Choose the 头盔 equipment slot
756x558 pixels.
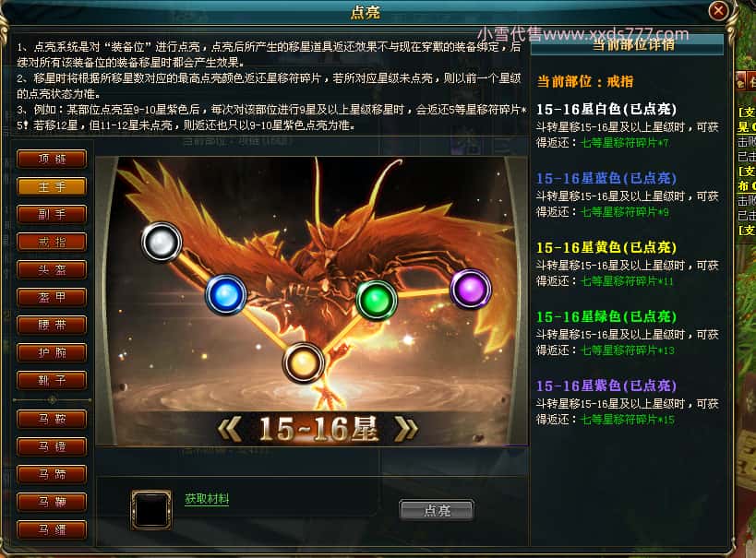tap(52, 270)
